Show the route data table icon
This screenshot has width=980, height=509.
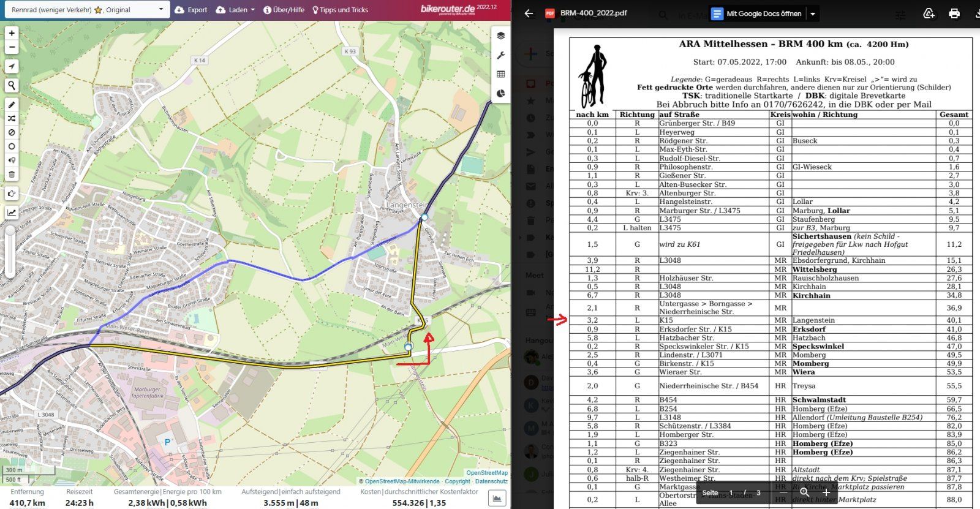500,74
